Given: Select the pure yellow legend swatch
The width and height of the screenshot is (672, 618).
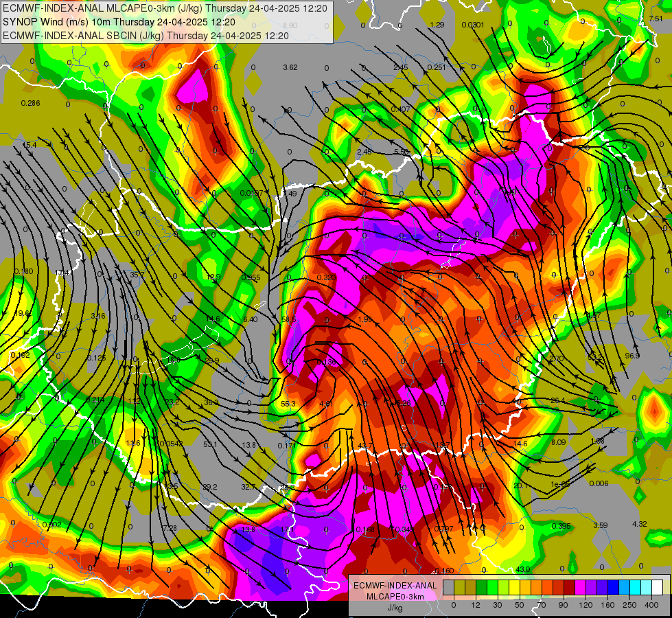Looking at the screenshot, I should (x=515, y=588).
